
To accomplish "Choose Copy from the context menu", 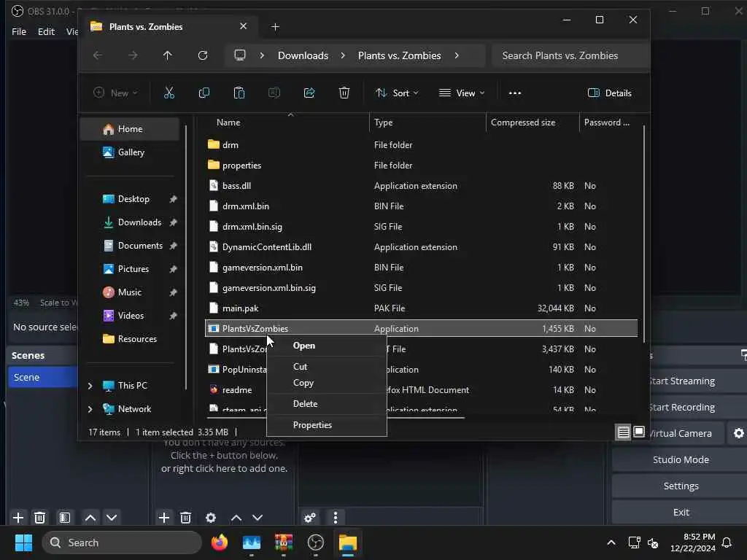I will click(327, 383).
